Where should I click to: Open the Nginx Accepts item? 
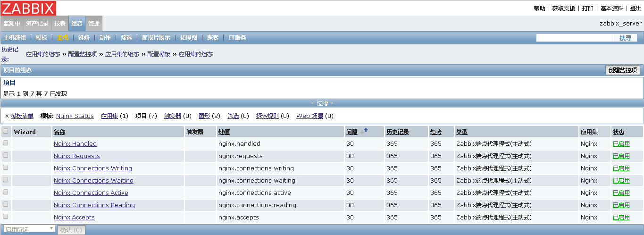tap(74, 217)
